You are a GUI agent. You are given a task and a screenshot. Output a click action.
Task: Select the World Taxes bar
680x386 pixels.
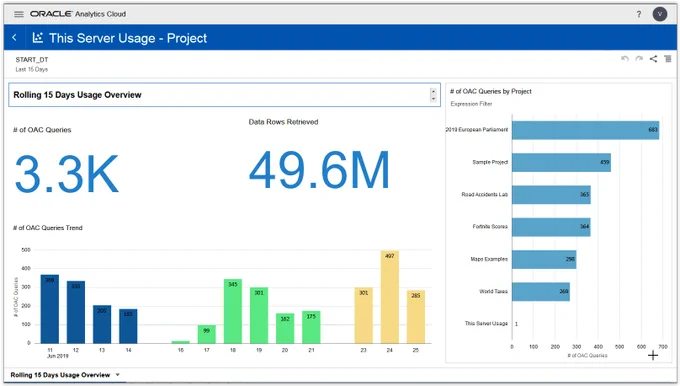[541, 291]
